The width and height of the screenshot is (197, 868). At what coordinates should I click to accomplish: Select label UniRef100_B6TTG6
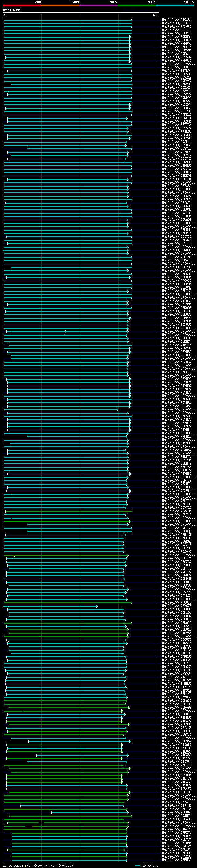pos(177,125)
